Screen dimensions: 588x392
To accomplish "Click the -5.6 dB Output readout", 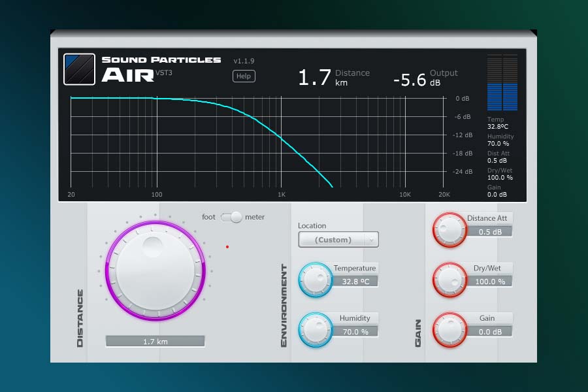I will click(x=425, y=78).
